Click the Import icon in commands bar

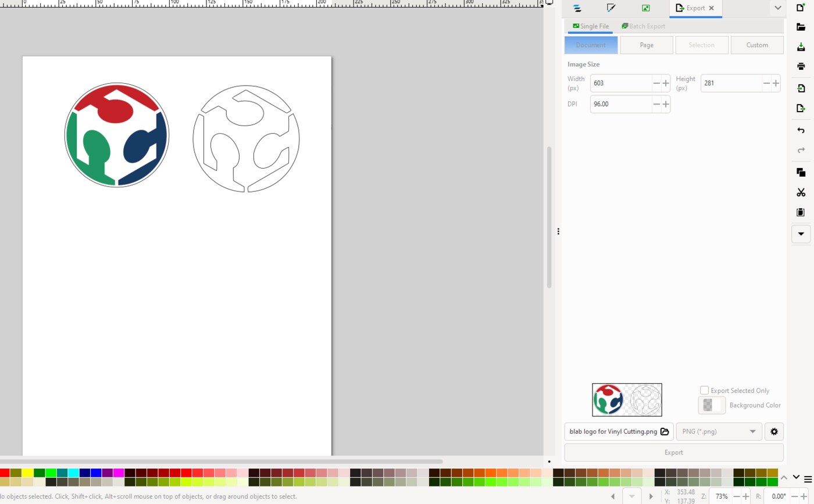(801, 88)
